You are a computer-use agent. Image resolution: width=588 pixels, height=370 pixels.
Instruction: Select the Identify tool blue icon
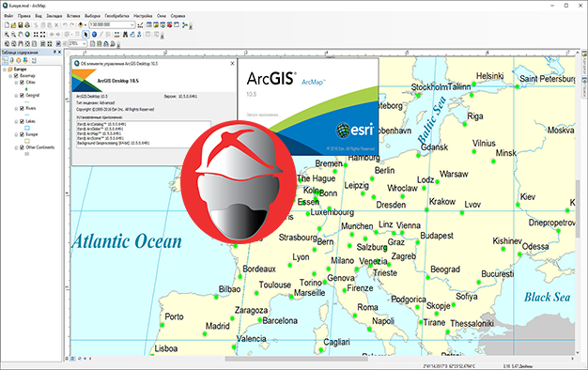click(94, 35)
